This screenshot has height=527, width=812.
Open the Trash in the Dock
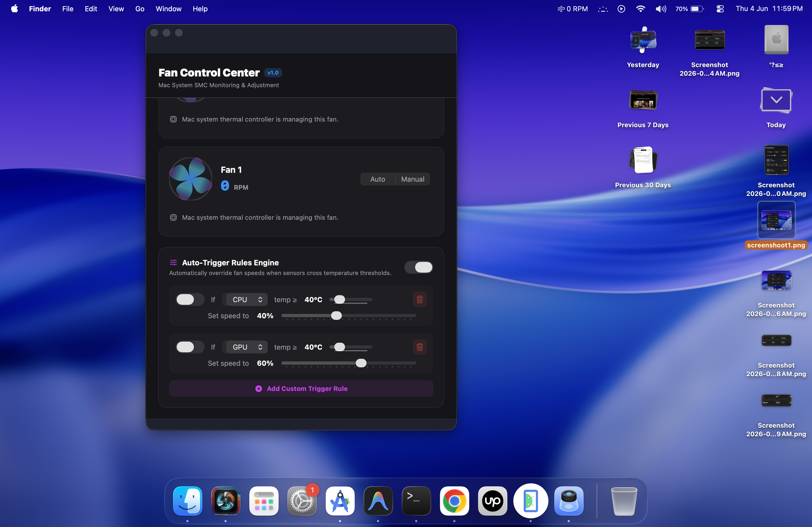[x=624, y=501]
